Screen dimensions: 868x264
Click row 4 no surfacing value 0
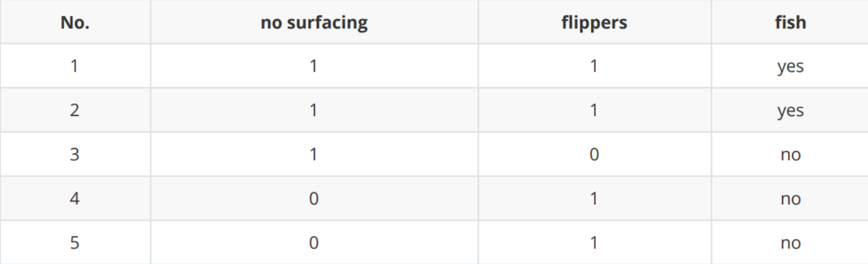click(x=314, y=199)
